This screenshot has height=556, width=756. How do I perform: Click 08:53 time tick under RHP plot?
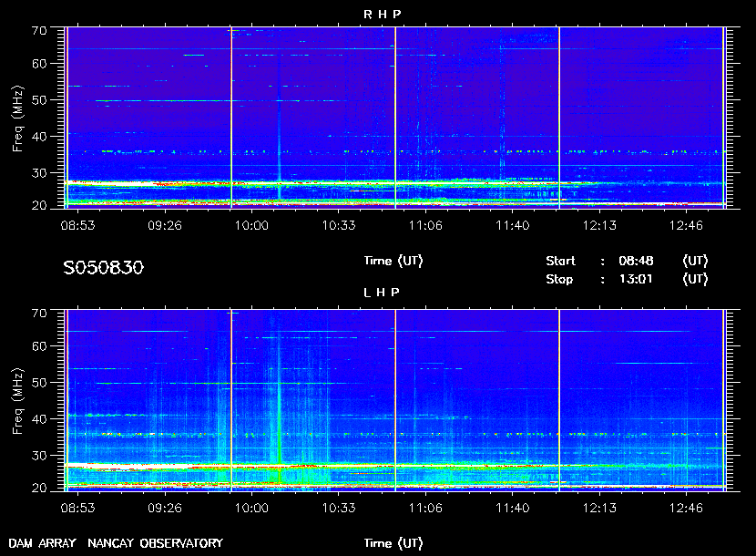[77, 225]
